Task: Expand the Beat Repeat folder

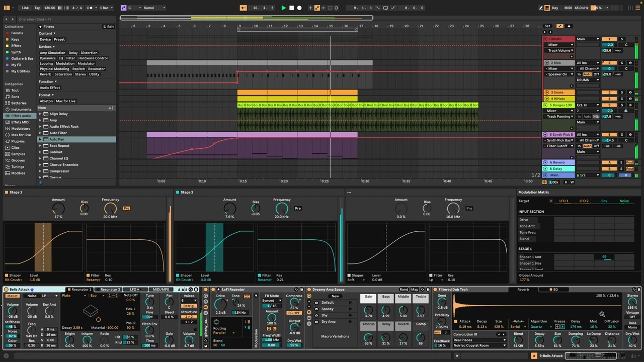Action: [x=40, y=146]
